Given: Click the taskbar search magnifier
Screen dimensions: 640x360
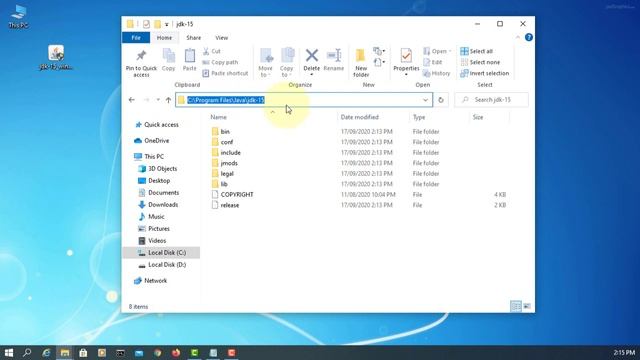Looking at the screenshot, I should coord(27,353).
